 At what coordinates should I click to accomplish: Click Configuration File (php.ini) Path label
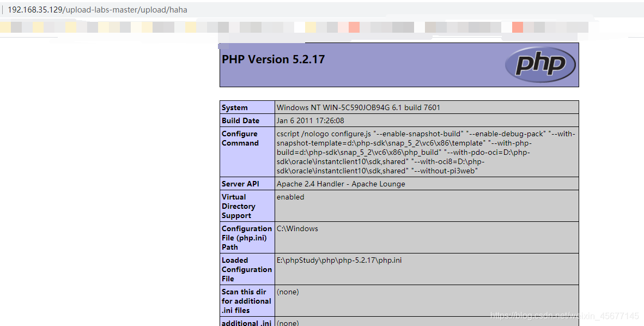pos(247,238)
